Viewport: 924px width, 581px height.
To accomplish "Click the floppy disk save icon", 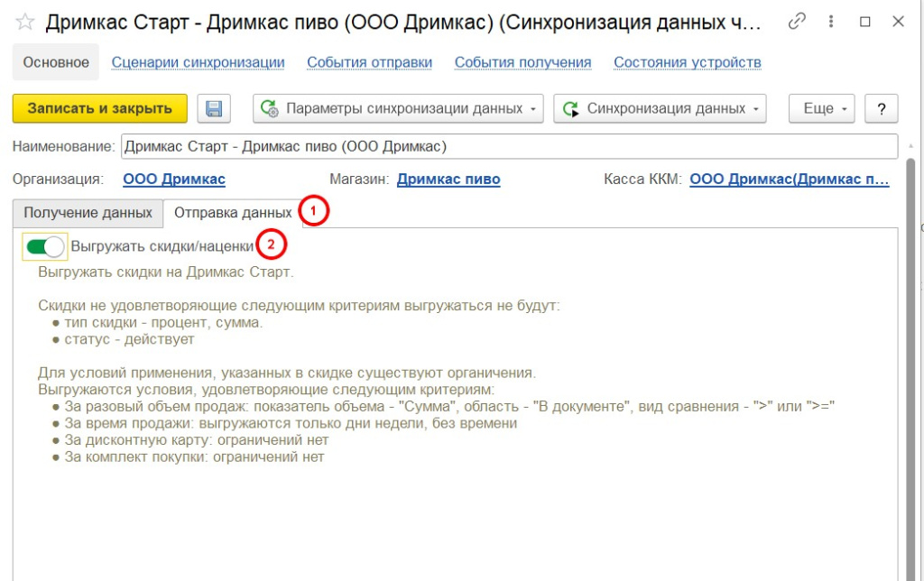I will [x=214, y=108].
